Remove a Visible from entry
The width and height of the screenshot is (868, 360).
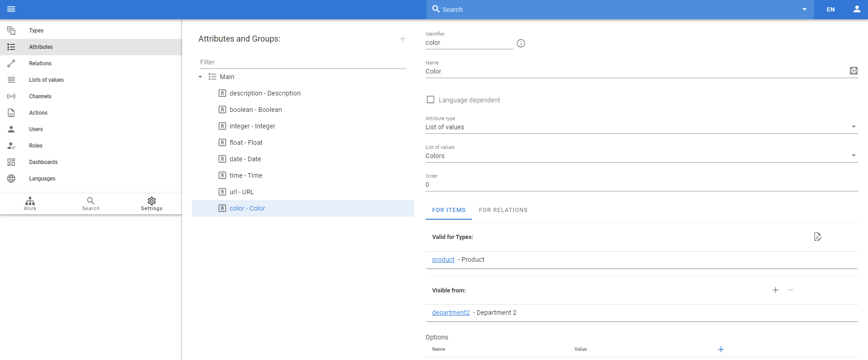pos(790,290)
